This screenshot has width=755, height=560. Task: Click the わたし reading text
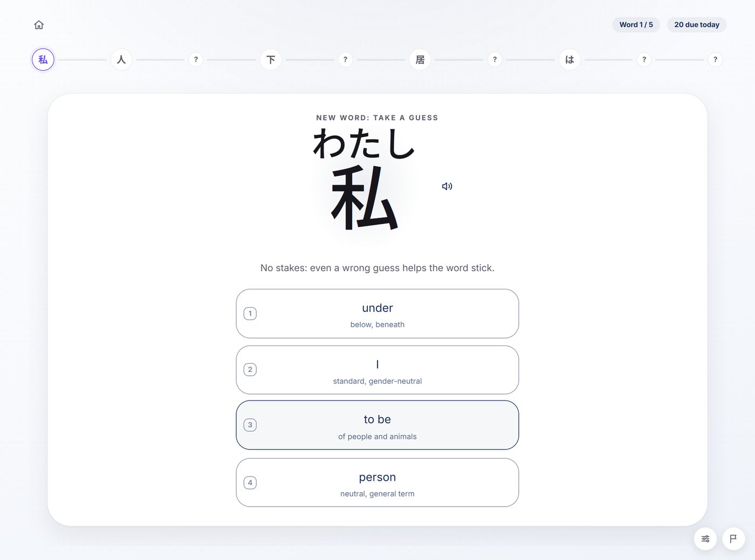(364, 144)
